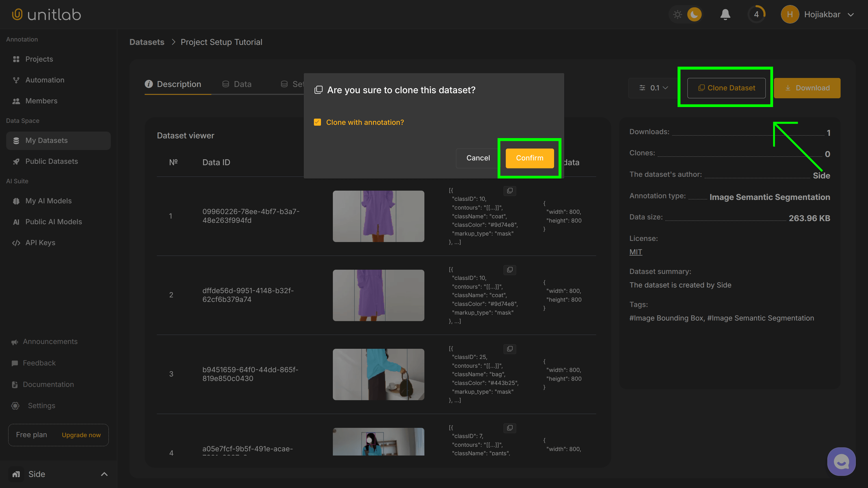The image size is (868, 488).
Task: Switch to light mode sun toggle
Action: click(677, 14)
